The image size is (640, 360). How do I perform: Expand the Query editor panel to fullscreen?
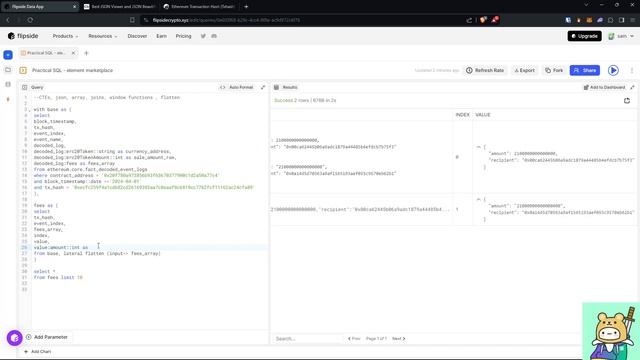tap(263, 87)
